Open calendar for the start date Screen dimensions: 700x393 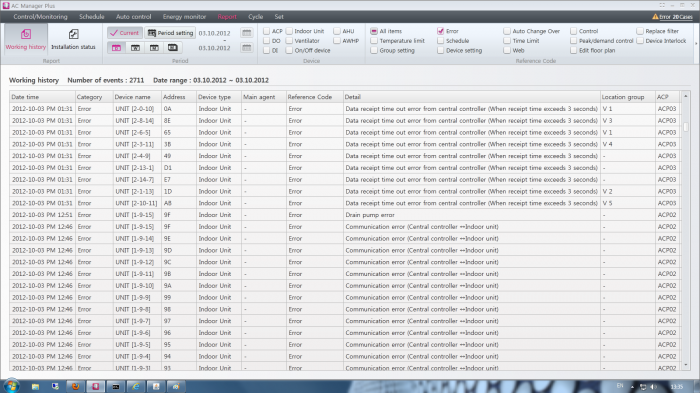coord(246,33)
